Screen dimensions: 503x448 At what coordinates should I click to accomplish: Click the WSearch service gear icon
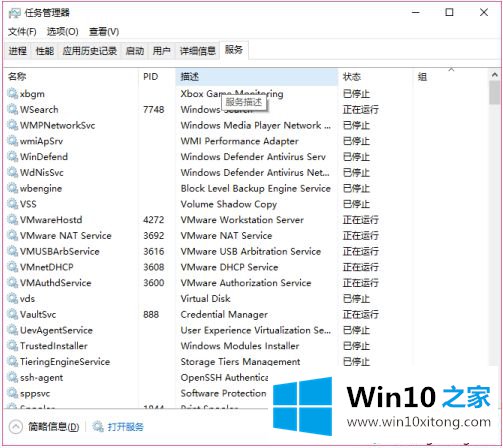[12, 109]
